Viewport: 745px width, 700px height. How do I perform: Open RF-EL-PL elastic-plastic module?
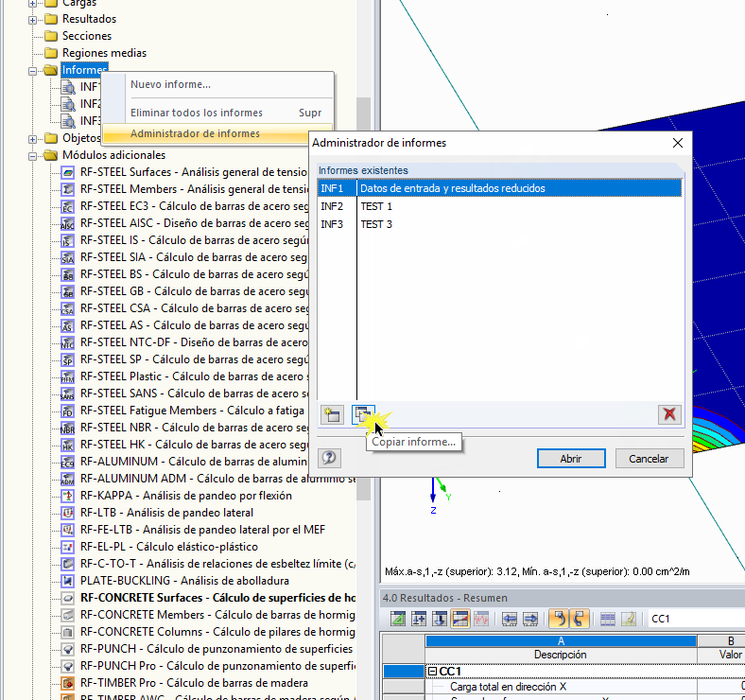pyautogui.click(x=168, y=547)
